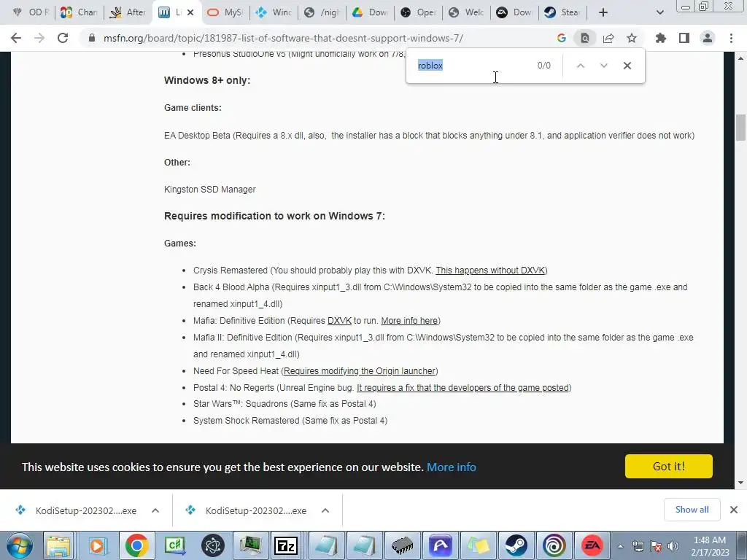Open the 'More info here' link

coord(409,321)
